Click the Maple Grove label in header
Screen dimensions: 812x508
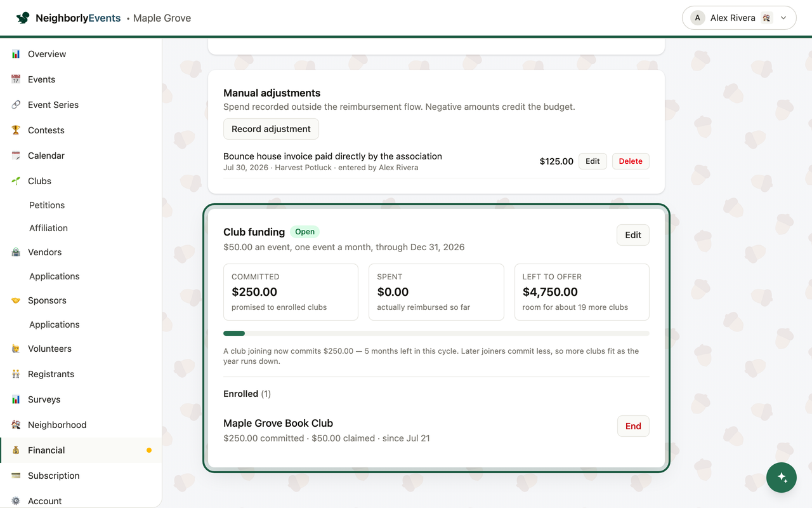pyautogui.click(x=162, y=18)
